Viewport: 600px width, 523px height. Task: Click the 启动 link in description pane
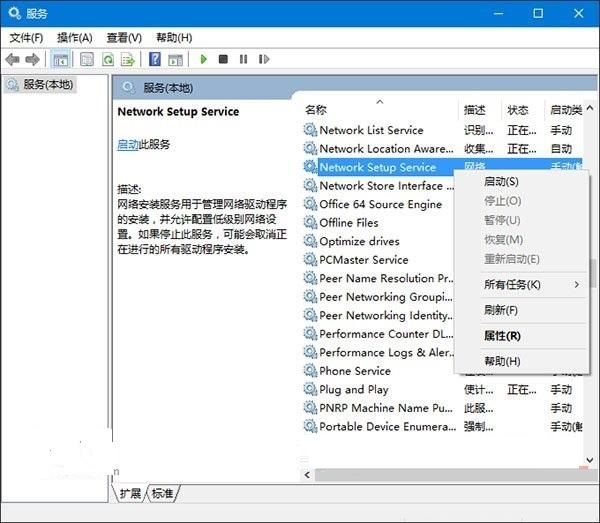(127, 145)
